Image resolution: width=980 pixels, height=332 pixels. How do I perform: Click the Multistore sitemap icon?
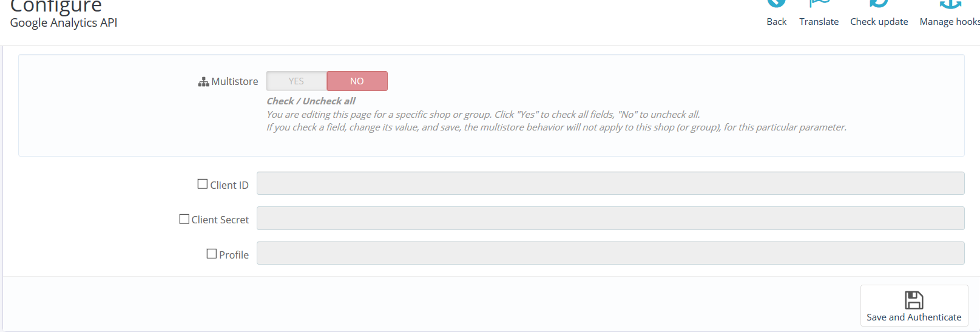[x=203, y=82]
